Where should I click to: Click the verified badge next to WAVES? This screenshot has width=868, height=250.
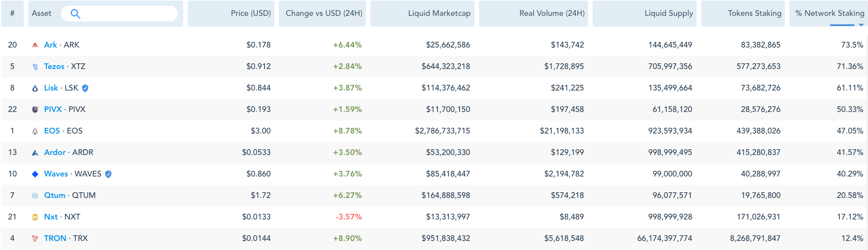point(109,174)
